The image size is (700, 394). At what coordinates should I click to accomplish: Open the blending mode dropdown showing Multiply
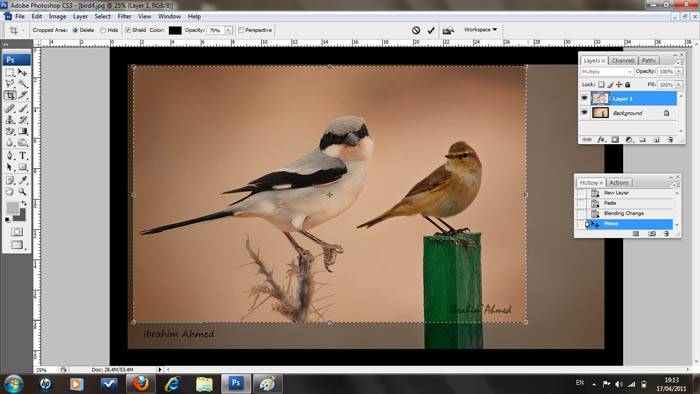(x=607, y=71)
